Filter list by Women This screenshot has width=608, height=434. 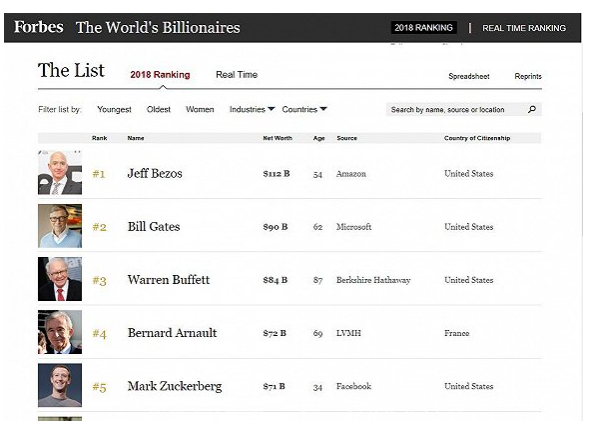click(x=200, y=109)
